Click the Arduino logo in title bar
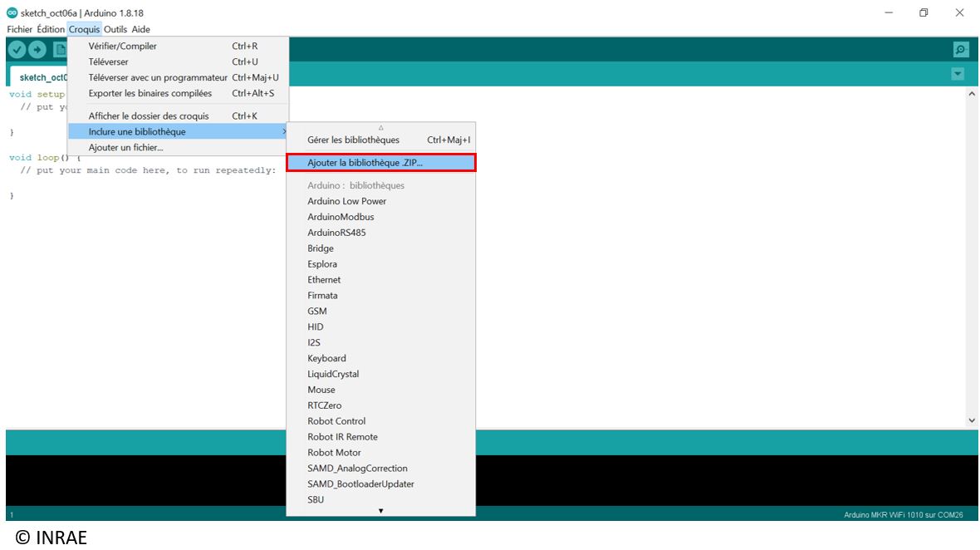This screenshot has width=980, height=550. [12, 13]
